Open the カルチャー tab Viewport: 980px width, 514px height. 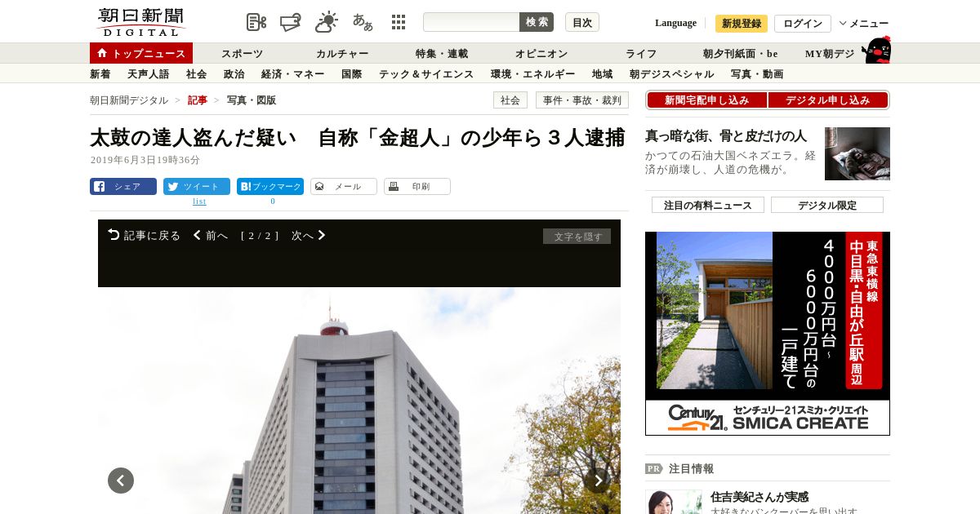pyautogui.click(x=342, y=53)
